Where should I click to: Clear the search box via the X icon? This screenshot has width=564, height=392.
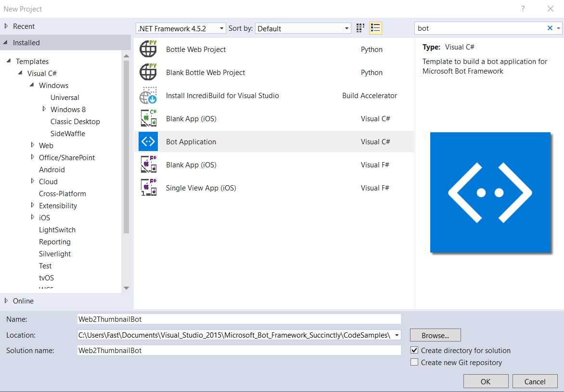549,28
